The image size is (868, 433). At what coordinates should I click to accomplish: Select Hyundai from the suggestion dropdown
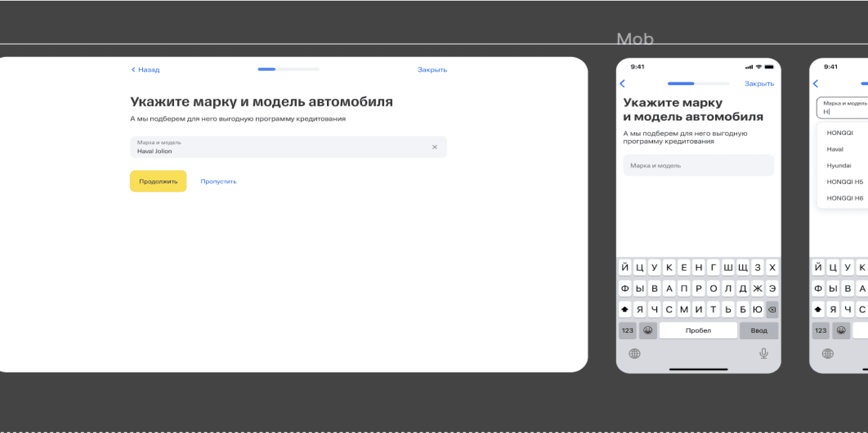point(839,166)
